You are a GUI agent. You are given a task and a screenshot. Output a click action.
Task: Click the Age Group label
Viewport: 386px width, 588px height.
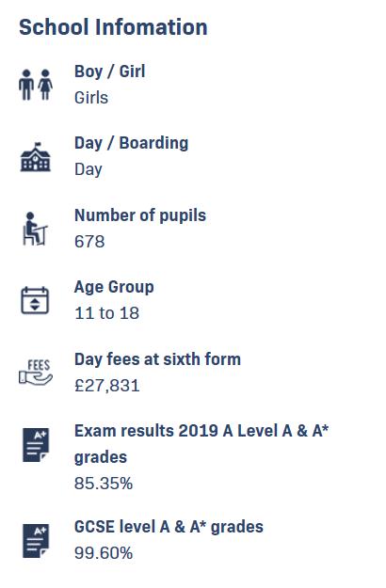(114, 288)
